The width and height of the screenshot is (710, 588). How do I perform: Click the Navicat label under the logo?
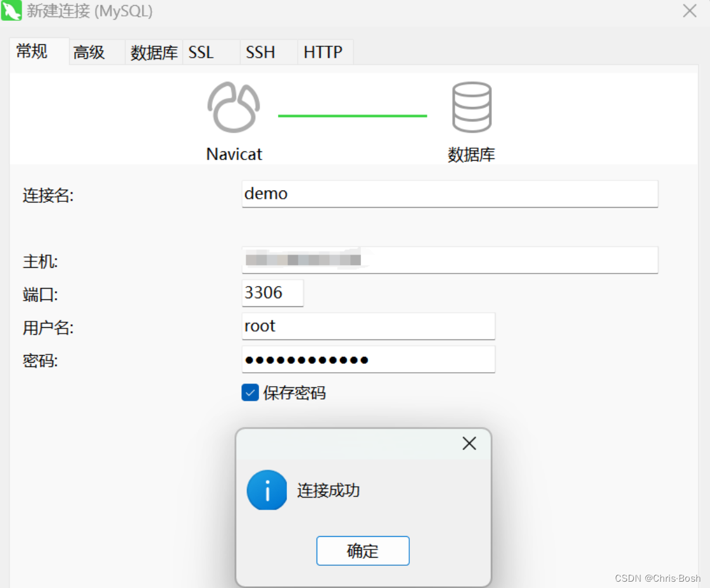(234, 154)
